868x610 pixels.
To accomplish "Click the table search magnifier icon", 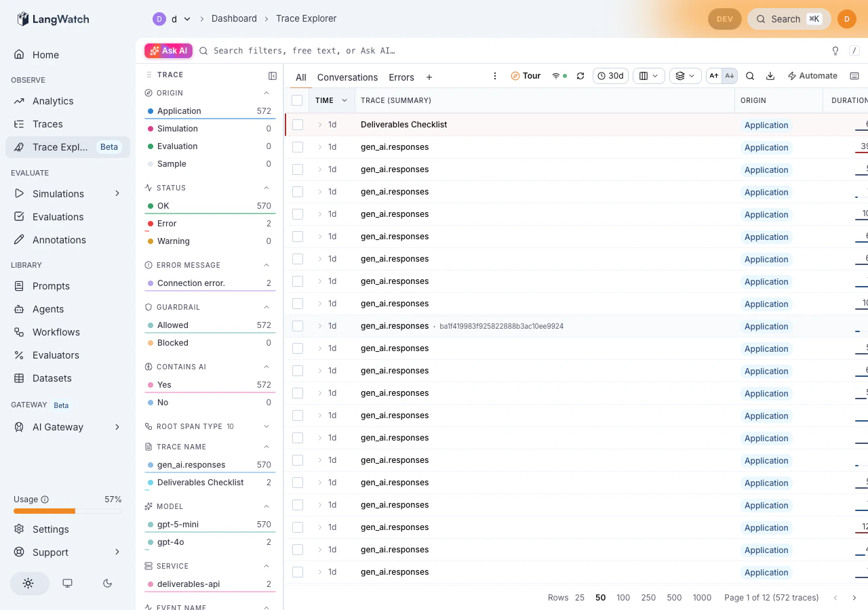I will [750, 76].
